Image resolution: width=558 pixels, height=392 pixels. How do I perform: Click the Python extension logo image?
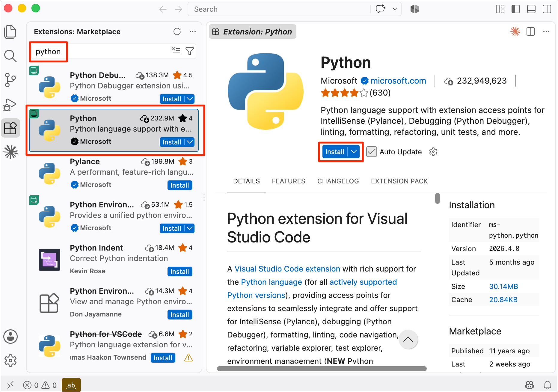point(266,91)
